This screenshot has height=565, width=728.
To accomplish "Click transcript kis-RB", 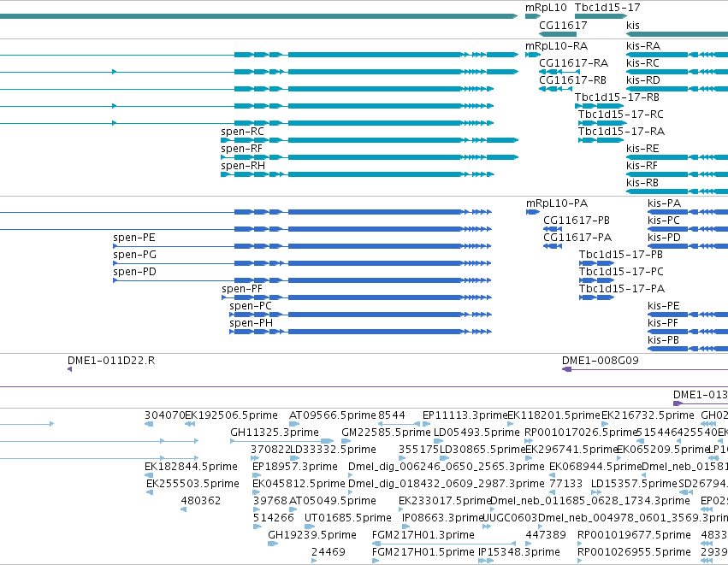I will click(x=642, y=183).
